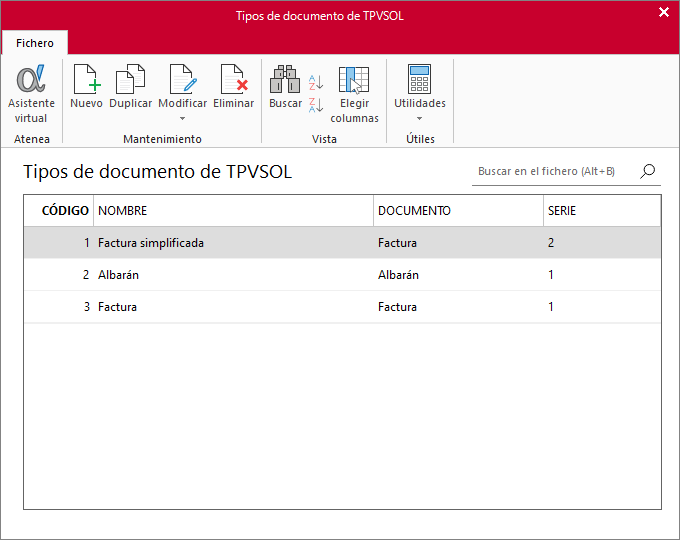Click the magnifying glass search icon
This screenshot has width=680, height=540.
coord(648,171)
